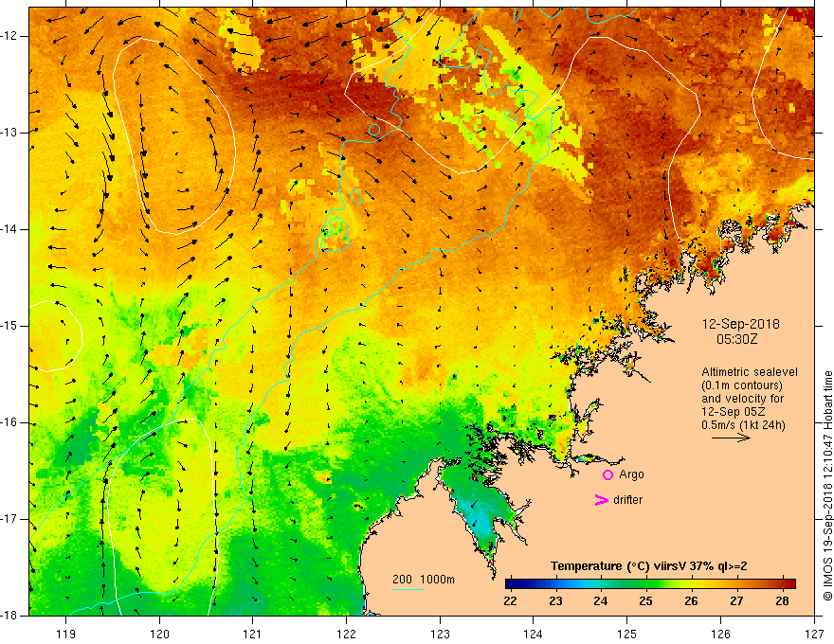Image resolution: width=834 pixels, height=644 pixels.
Task: Click colorbar tick label '28'
Action: [782, 601]
